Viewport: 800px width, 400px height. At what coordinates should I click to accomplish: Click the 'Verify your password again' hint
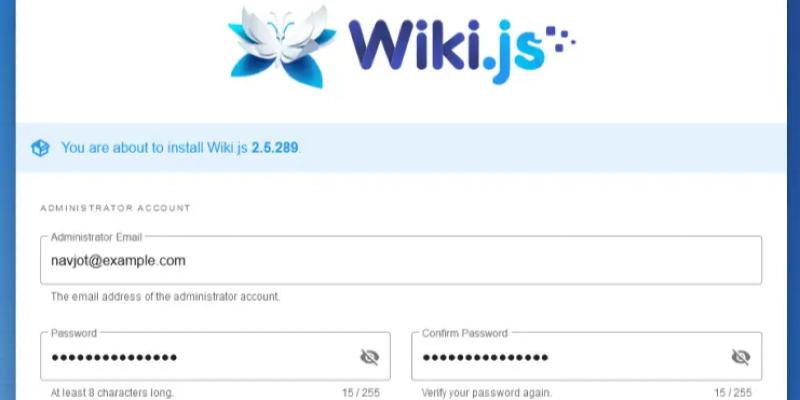[486, 393]
